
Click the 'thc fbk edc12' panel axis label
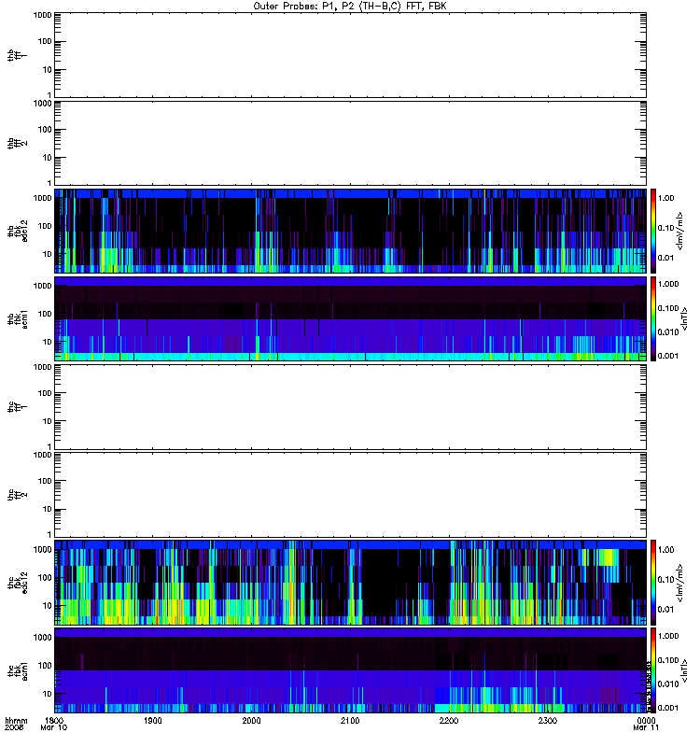pyautogui.click(x=17, y=582)
